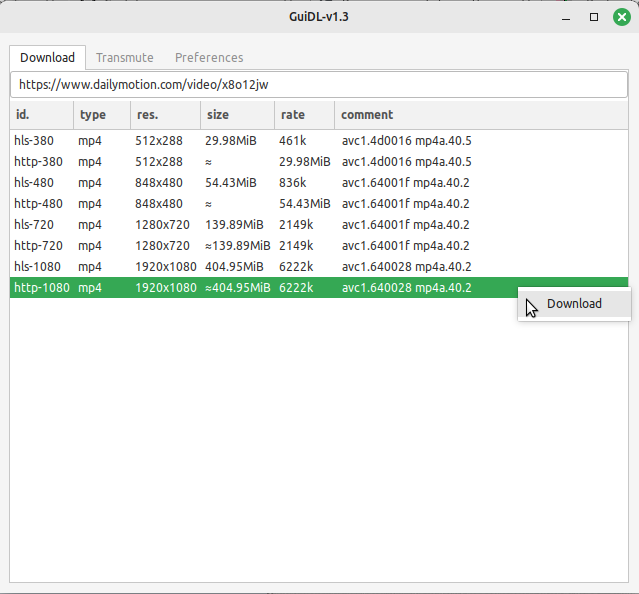Click Download in the context menu
The height and width of the screenshot is (594, 639).
pyautogui.click(x=574, y=304)
